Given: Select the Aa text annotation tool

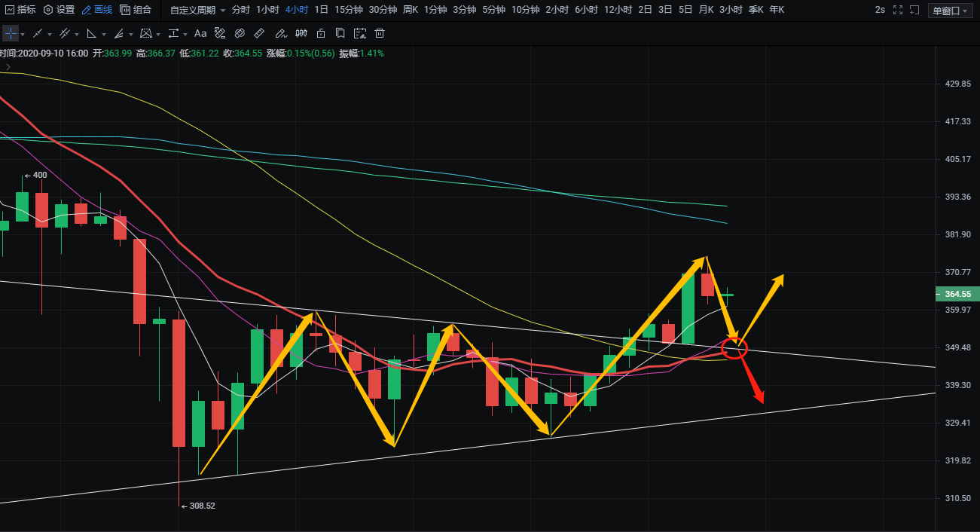Looking at the screenshot, I should (x=200, y=34).
